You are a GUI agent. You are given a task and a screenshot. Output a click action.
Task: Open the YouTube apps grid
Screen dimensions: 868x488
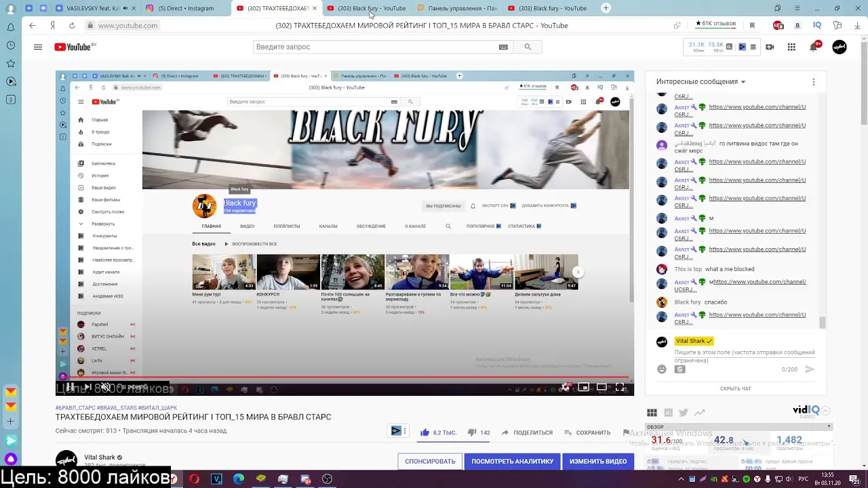pyautogui.click(x=791, y=47)
